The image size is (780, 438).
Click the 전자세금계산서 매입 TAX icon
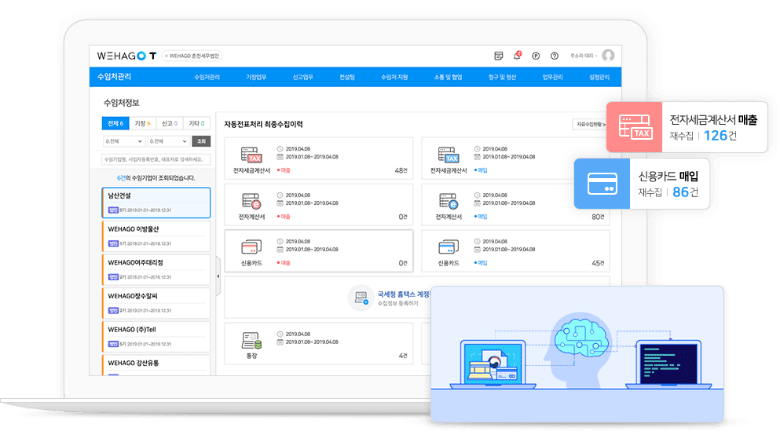(x=448, y=155)
